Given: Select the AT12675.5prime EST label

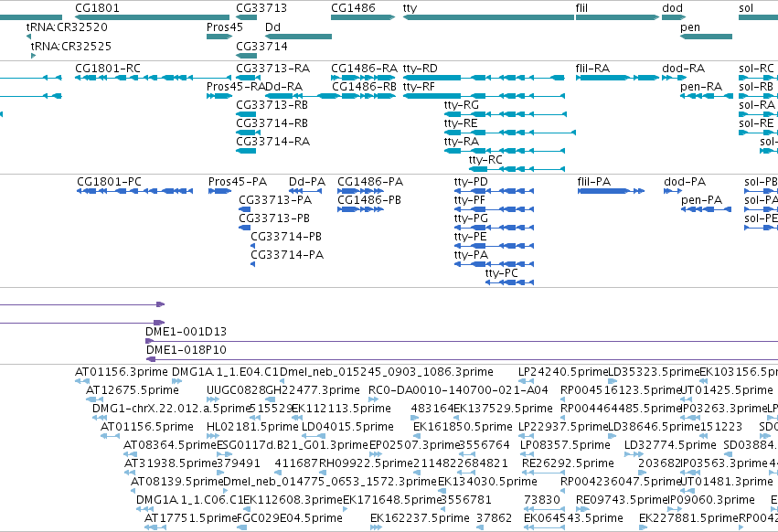Looking at the screenshot, I should [133, 390].
